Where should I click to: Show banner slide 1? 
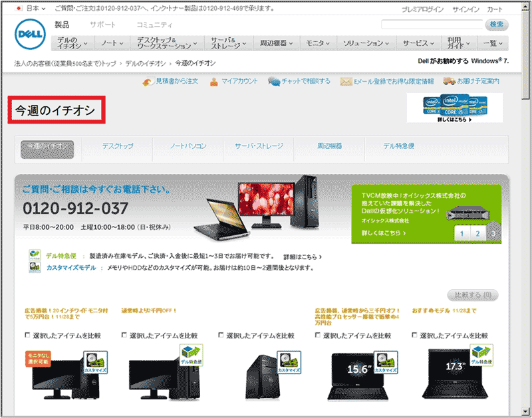[x=462, y=233]
